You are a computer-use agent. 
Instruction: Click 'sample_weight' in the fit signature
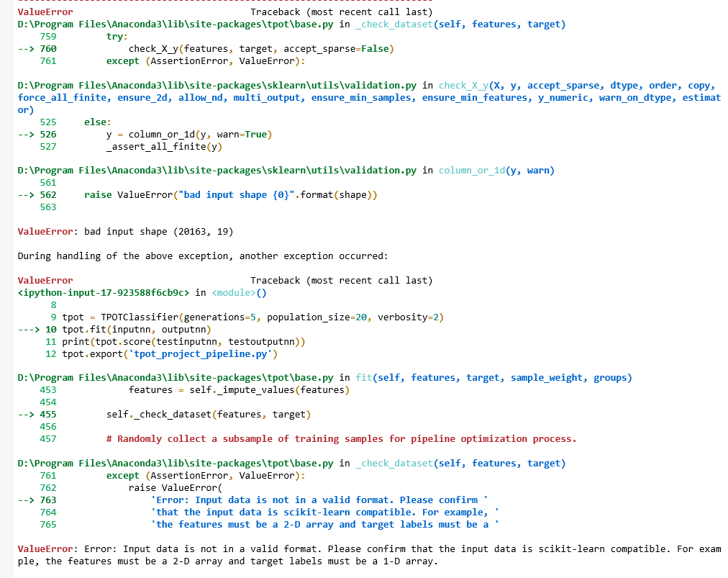coord(547,378)
